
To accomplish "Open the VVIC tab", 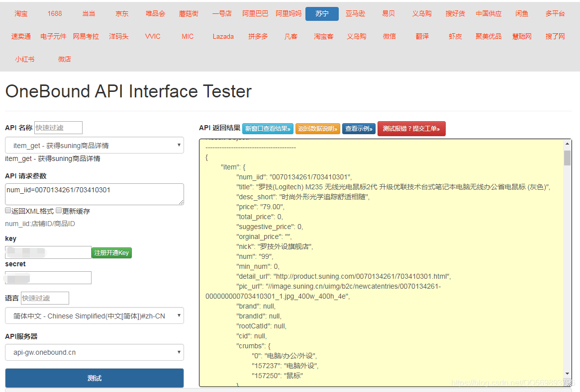I will pyautogui.click(x=153, y=36).
